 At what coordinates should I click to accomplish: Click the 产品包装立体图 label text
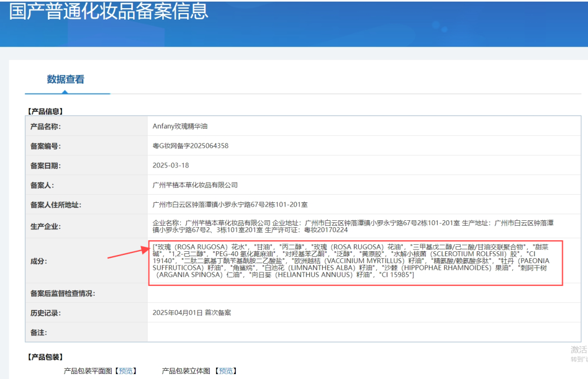(x=186, y=371)
